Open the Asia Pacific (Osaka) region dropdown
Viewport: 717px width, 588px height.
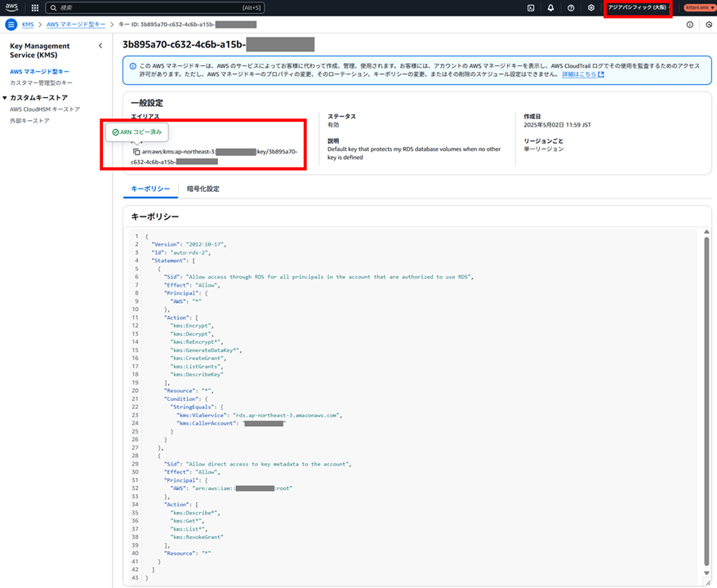coord(639,8)
